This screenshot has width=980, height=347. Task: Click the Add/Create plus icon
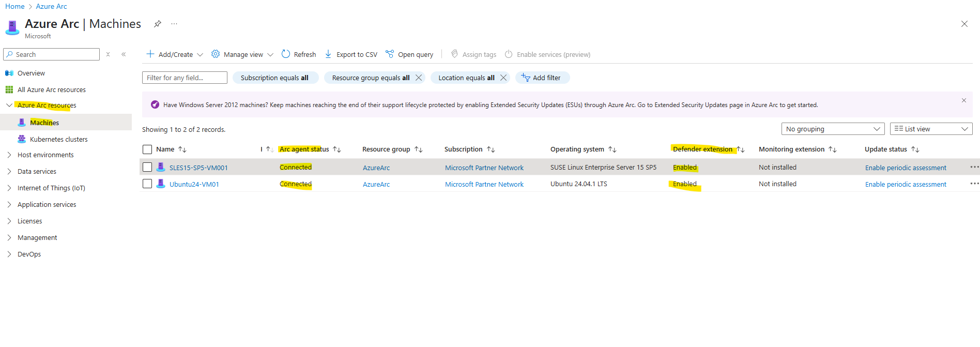150,54
